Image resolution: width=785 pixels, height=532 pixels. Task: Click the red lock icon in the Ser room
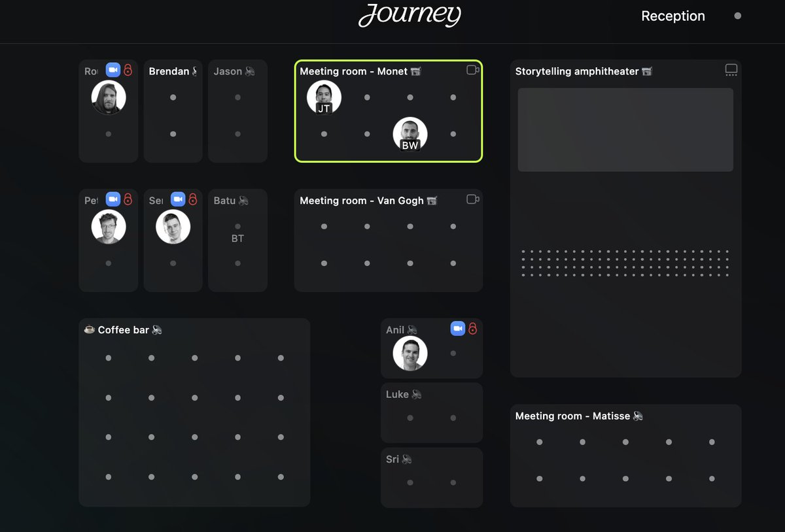coord(193,199)
